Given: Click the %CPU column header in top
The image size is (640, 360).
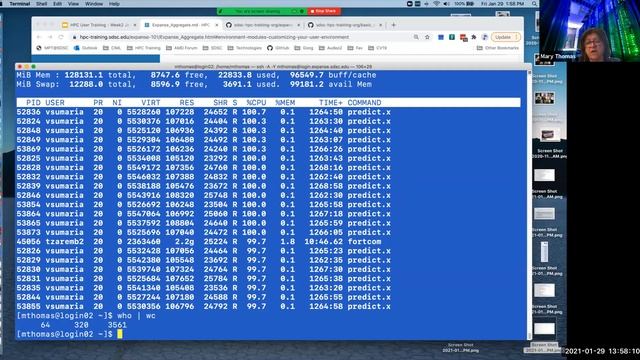Looking at the screenshot, I should click(256, 102).
